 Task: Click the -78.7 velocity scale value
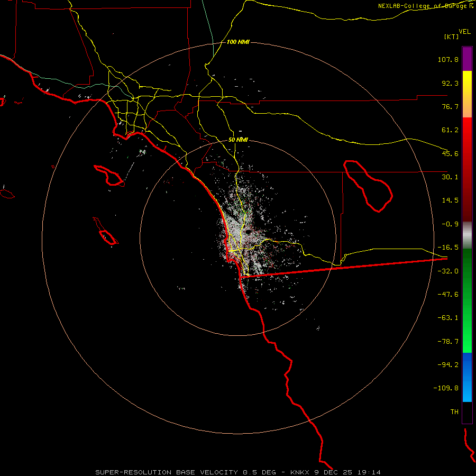coord(448,342)
